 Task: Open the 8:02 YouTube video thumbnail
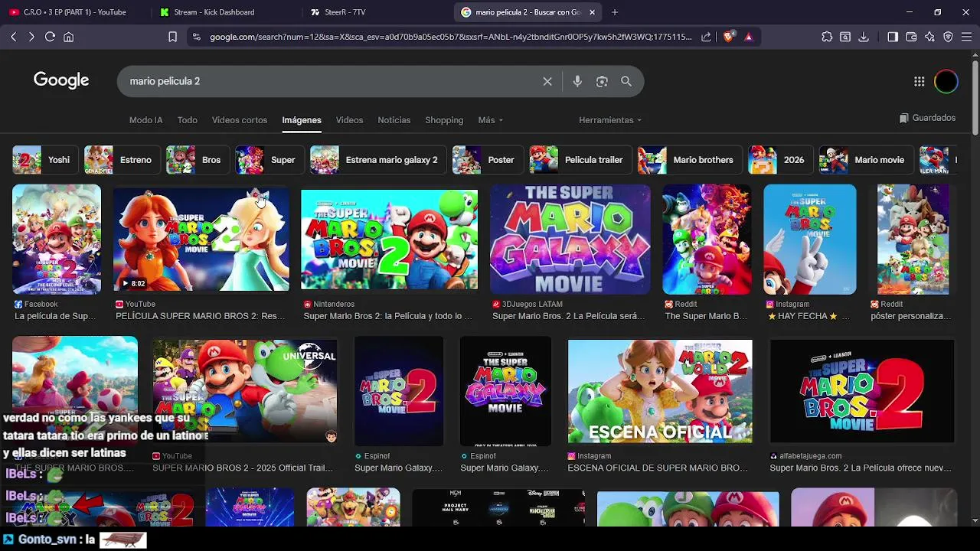(201, 240)
